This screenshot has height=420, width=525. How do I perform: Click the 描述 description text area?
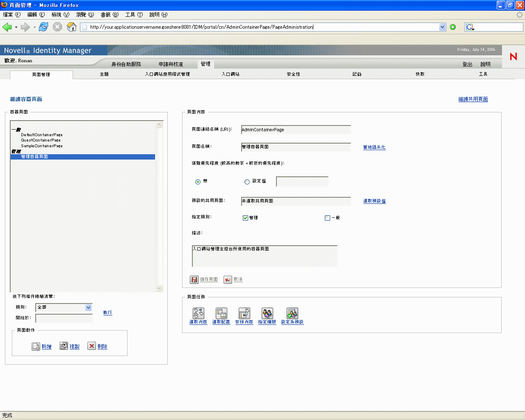point(265,256)
